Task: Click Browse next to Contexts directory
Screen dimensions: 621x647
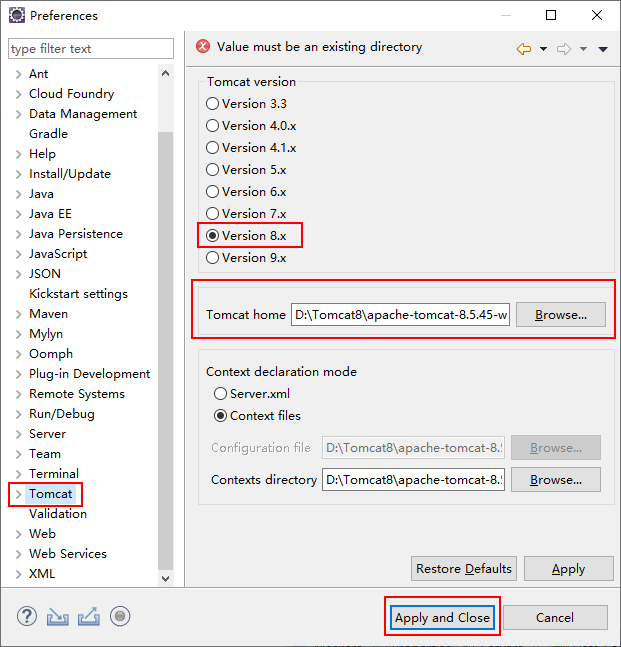Action: pyautogui.click(x=556, y=480)
